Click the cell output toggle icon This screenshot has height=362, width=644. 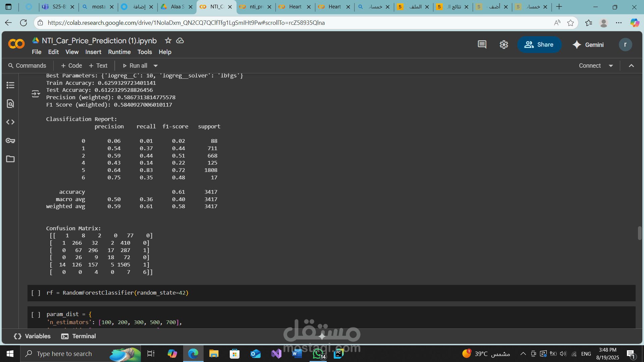36,94
